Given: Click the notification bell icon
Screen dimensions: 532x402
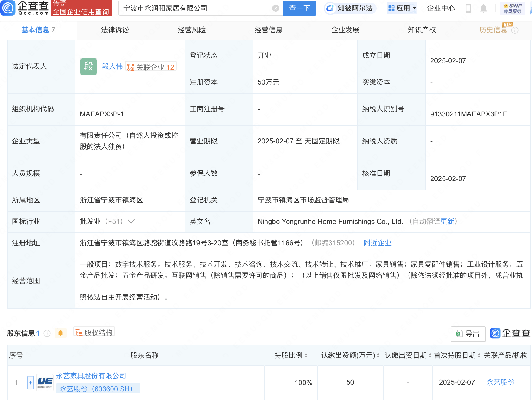Looking at the screenshot, I should [x=484, y=8].
